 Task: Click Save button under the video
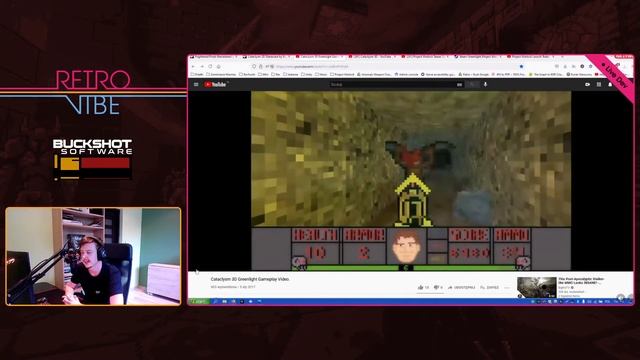click(489, 288)
